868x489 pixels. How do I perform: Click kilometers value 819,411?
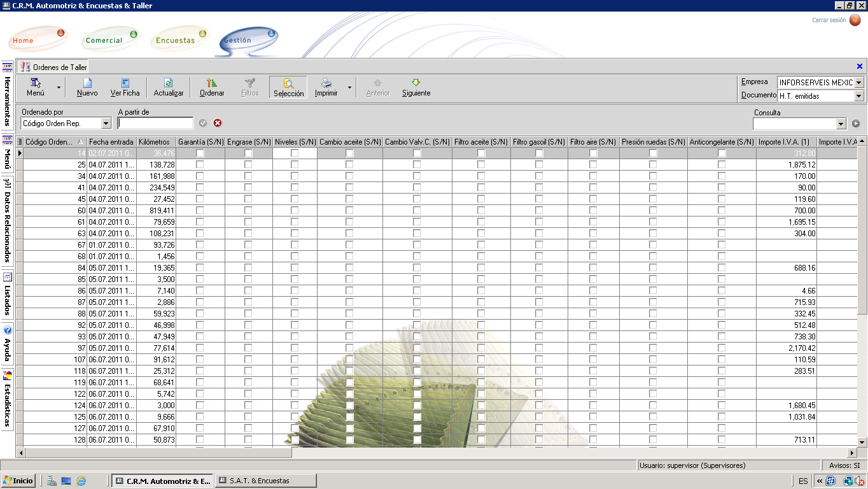tap(156, 211)
